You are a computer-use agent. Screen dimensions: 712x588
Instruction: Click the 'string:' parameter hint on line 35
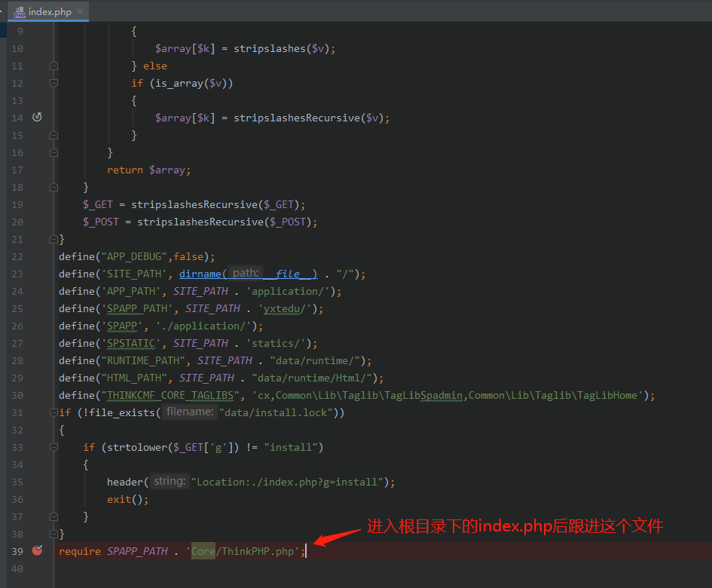tap(170, 481)
